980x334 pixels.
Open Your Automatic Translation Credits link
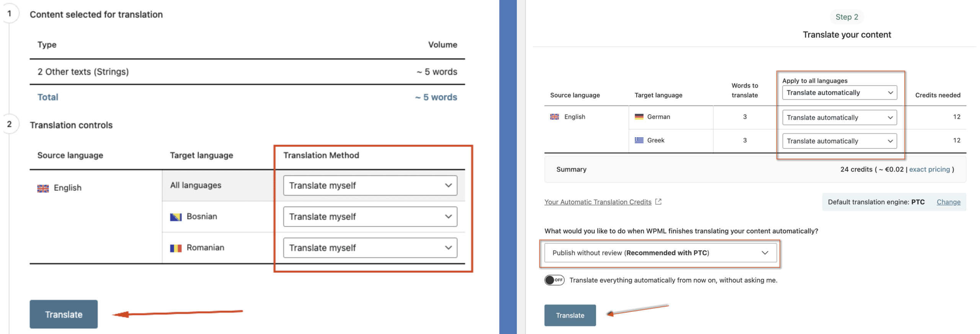(597, 202)
